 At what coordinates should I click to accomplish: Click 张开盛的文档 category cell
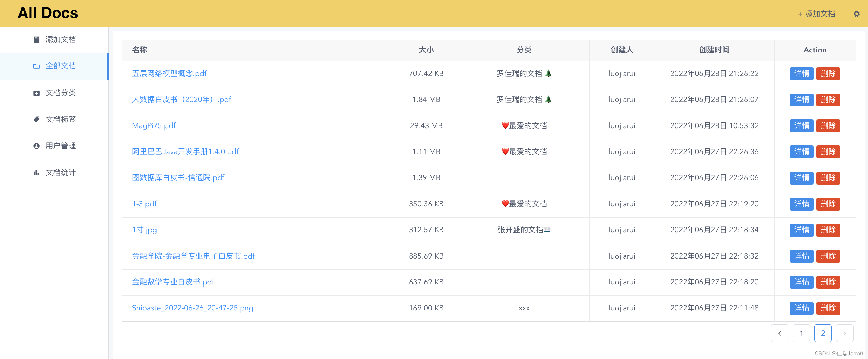[x=524, y=230]
